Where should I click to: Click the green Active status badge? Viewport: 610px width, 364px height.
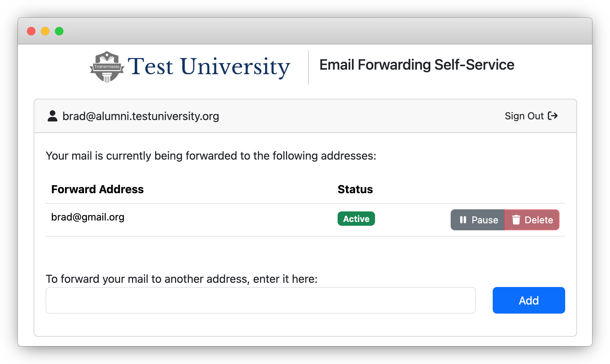[x=356, y=219]
